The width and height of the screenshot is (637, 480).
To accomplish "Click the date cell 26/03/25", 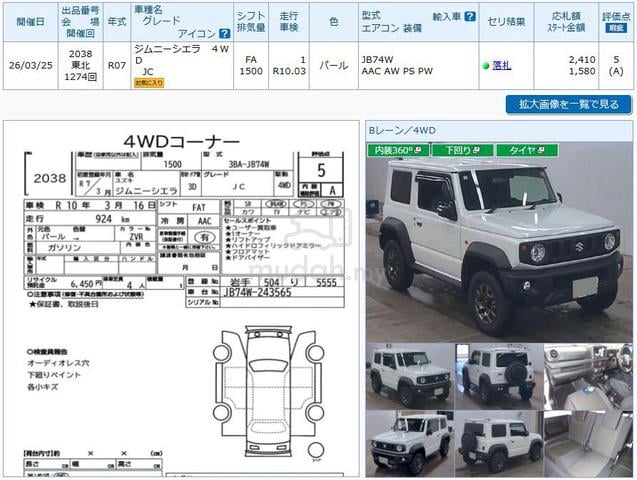I will [x=30, y=65].
